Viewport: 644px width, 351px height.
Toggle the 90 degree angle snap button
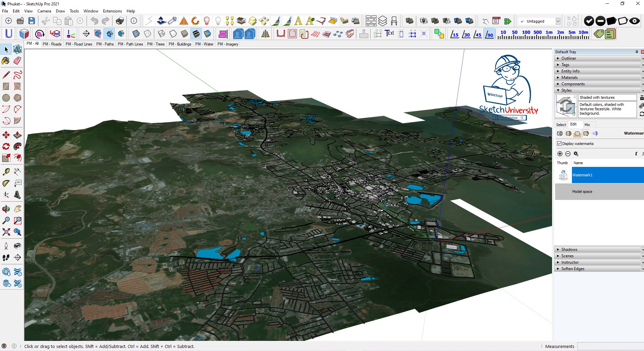click(x=489, y=34)
